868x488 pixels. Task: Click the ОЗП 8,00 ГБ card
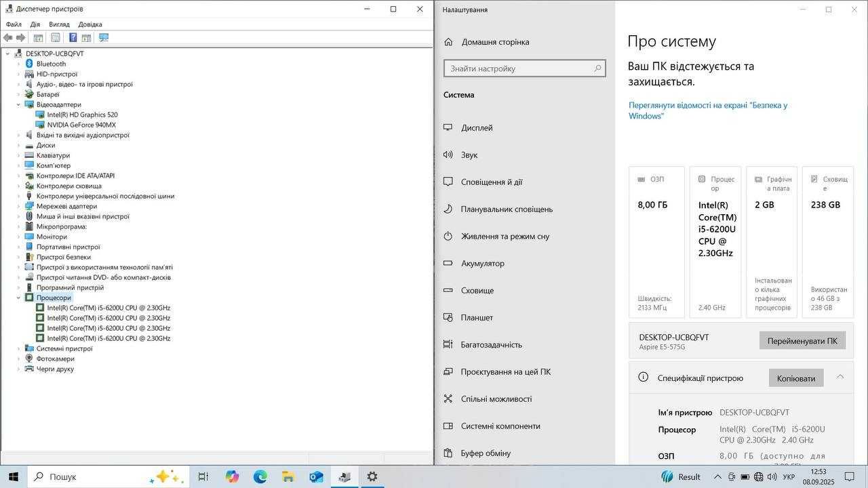click(x=656, y=242)
